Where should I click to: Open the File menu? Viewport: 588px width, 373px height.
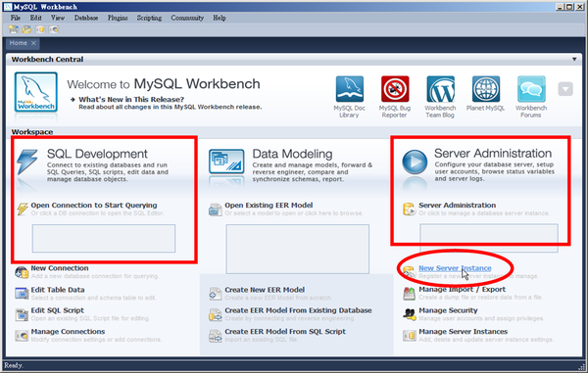pyautogui.click(x=16, y=18)
